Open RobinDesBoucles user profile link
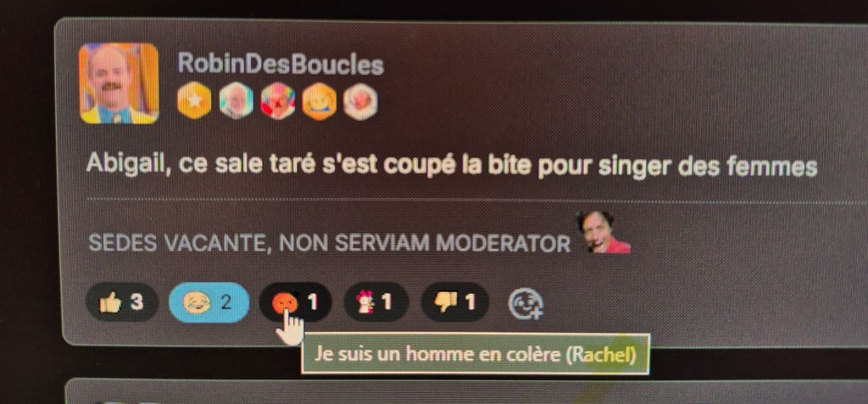This screenshot has height=404, width=868. pos(281,64)
